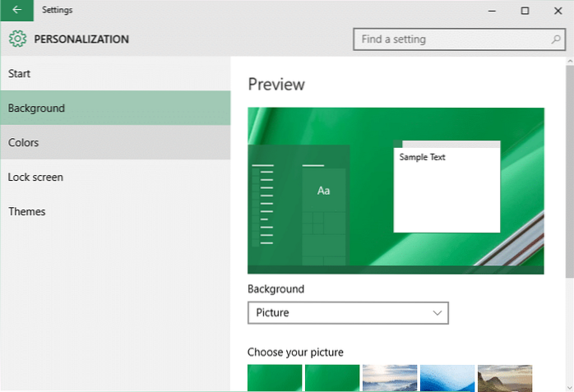Click the vertical scrollbar on the right

(x=568, y=164)
